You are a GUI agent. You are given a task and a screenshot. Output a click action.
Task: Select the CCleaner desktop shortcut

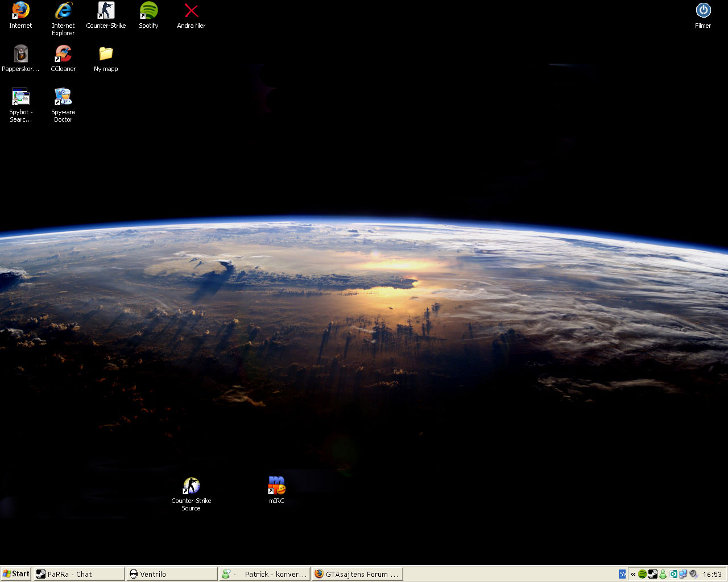coord(63,55)
